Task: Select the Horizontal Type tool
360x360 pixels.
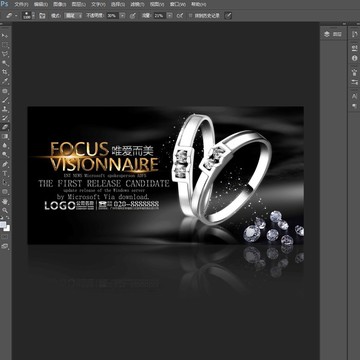Action: (5, 173)
